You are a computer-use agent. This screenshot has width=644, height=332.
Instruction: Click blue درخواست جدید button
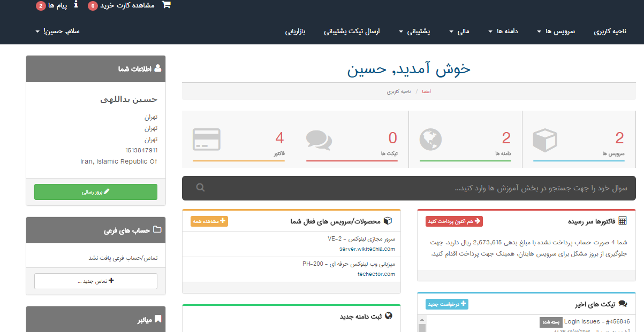(x=447, y=304)
